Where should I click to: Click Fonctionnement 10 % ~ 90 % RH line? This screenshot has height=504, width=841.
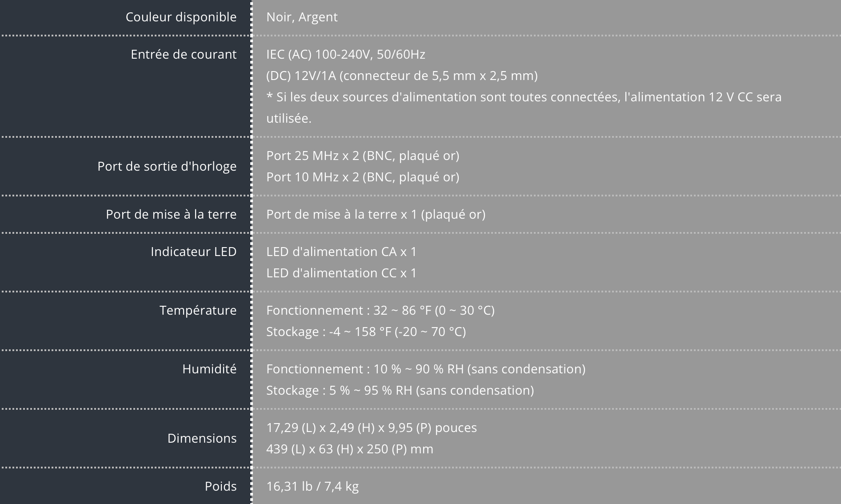425,369
